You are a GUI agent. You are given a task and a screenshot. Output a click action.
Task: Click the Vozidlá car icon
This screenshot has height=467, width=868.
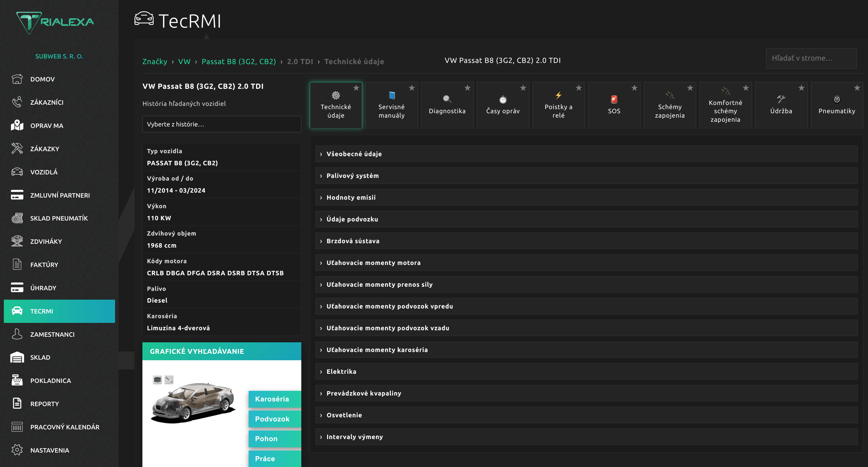click(17, 172)
